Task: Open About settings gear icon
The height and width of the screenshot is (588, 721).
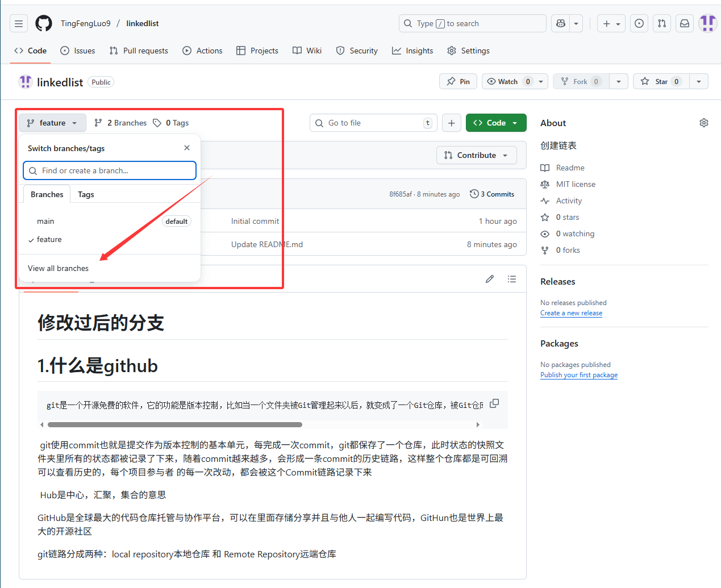Action: tap(703, 123)
